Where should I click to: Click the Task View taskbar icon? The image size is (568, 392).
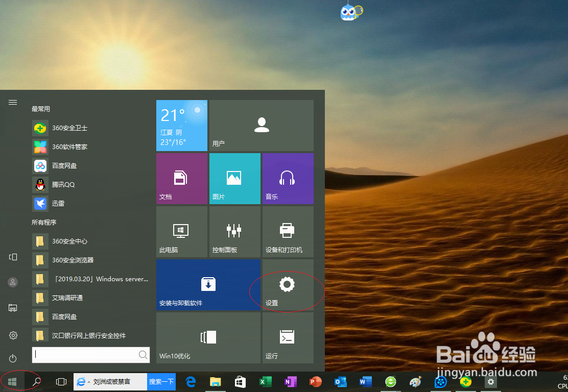pyautogui.click(x=61, y=381)
